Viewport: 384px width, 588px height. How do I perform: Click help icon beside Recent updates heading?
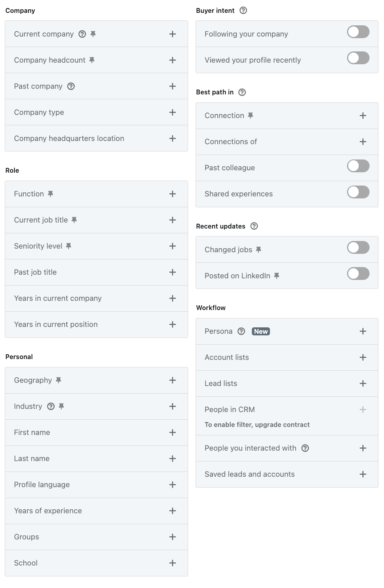[254, 226]
